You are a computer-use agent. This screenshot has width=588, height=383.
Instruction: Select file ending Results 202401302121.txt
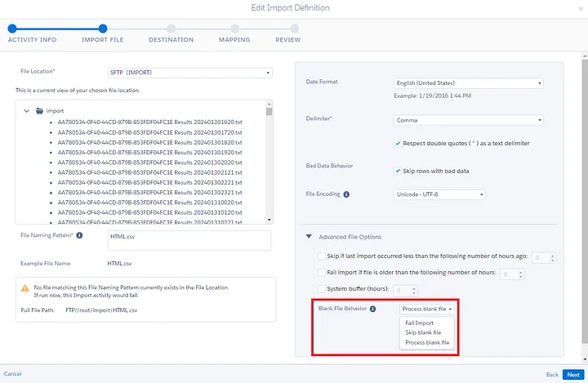tap(149, 172)
